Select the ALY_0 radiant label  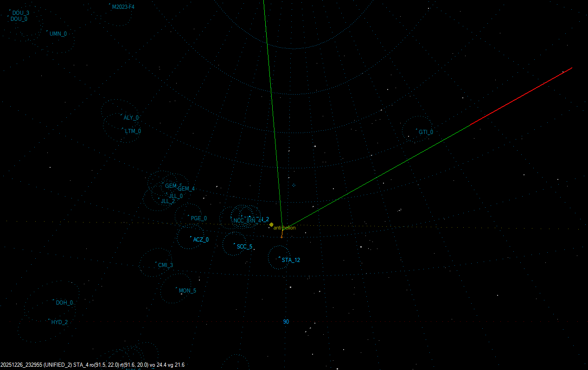click(131, 118)
